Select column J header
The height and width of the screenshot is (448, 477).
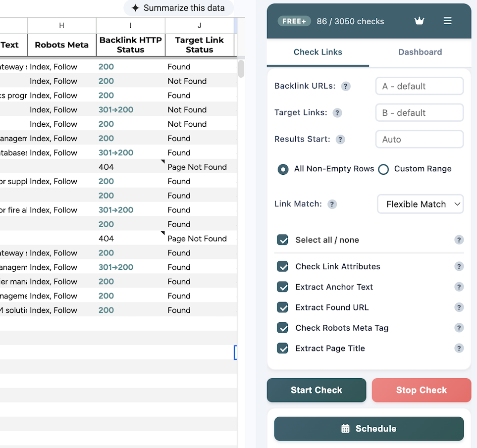[200, 26]
